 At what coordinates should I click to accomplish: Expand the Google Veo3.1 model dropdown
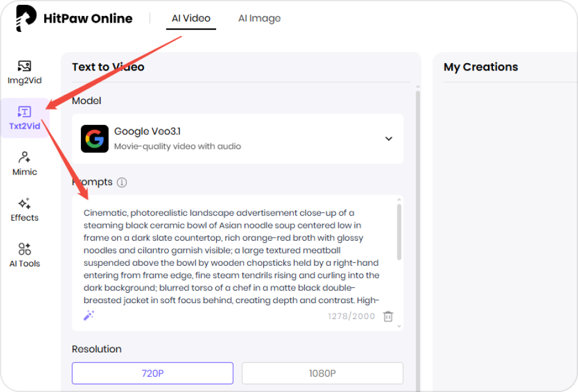pyautogui.click(x=388, y=138)
